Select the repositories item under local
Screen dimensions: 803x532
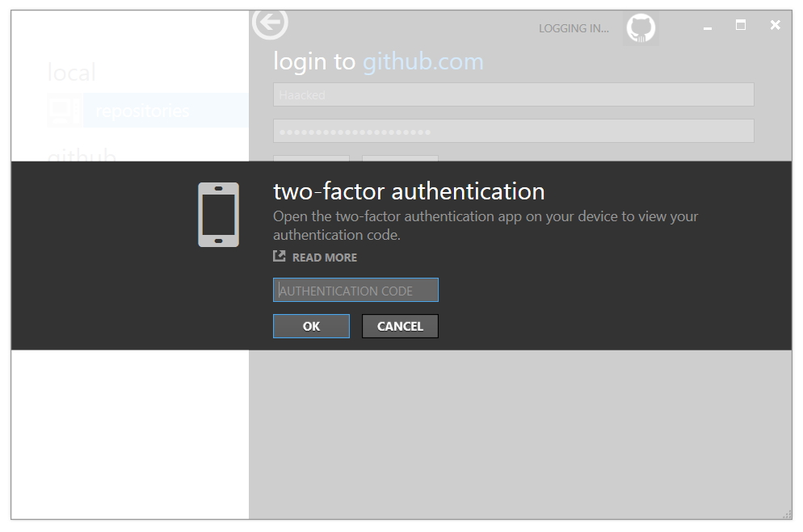tap(166, 111)
